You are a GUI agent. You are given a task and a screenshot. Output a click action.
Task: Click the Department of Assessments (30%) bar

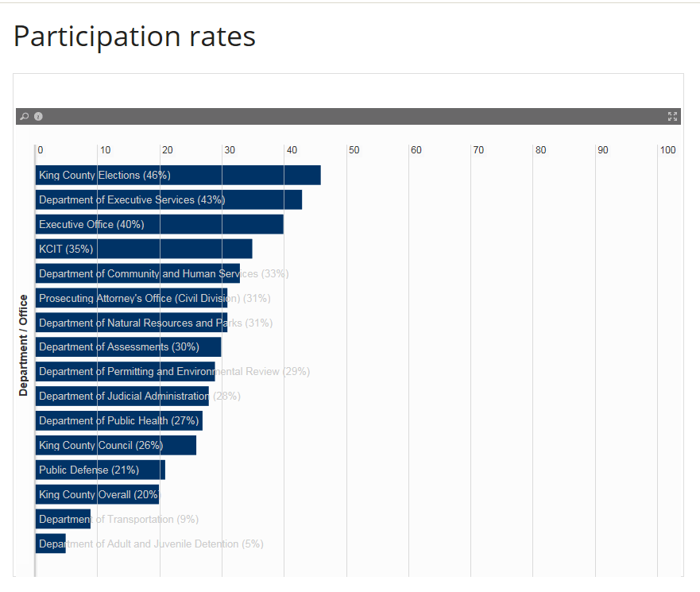click(x=128, y=346)
